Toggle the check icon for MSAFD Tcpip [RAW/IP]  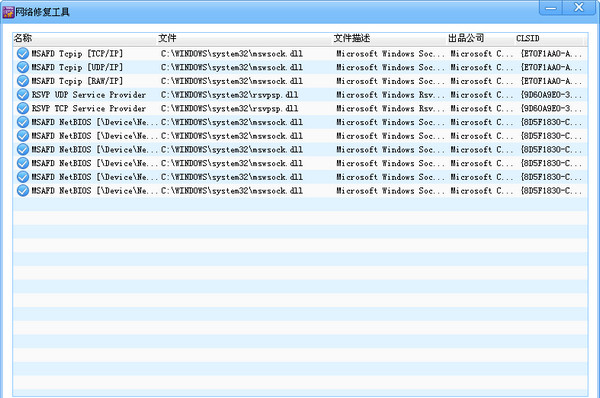23,81
